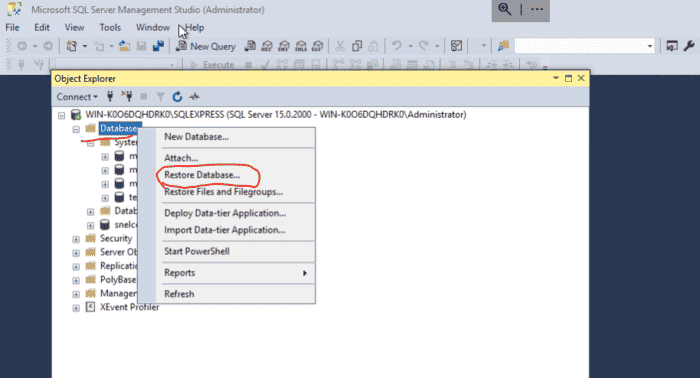Open Activity Monitor from Object Explorer toolbar
Viewport: 700px width, 378px height.
(x=194, y=96)
